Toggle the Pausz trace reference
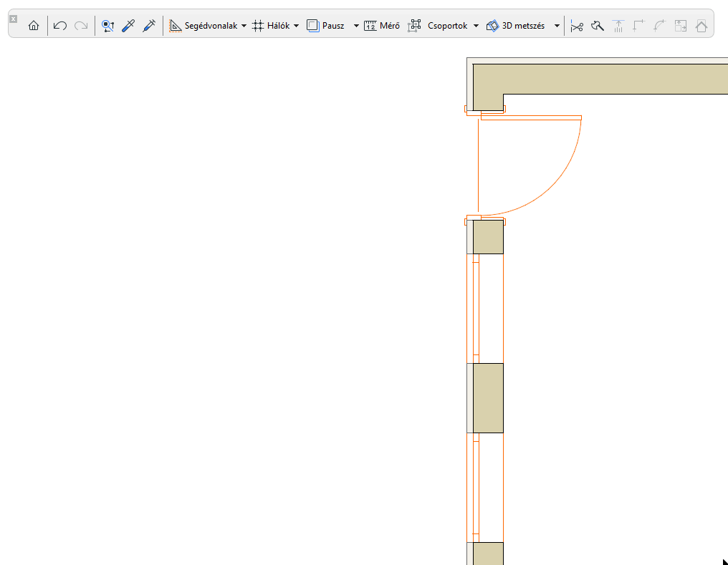 point(312,25)
